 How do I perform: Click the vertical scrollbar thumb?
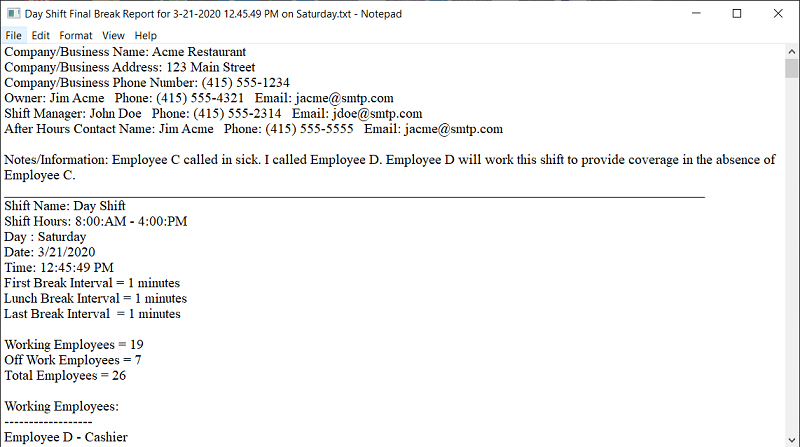(791, 68)
